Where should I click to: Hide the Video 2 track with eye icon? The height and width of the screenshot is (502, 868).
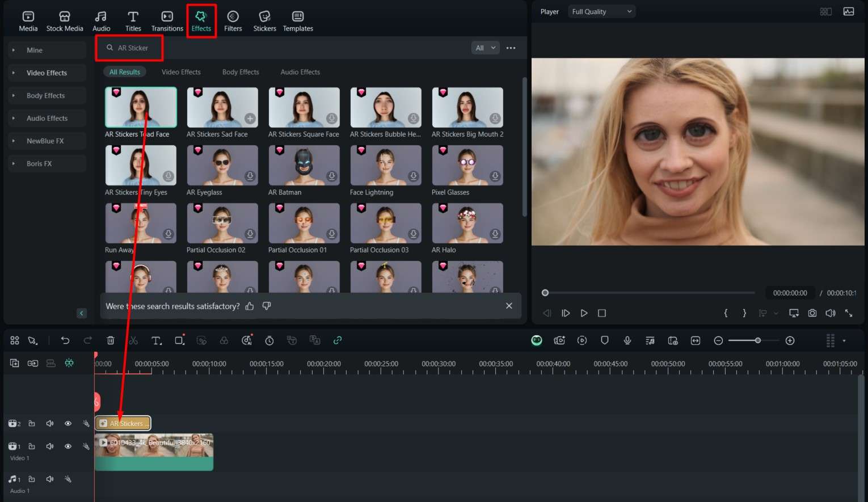point(68,424)
